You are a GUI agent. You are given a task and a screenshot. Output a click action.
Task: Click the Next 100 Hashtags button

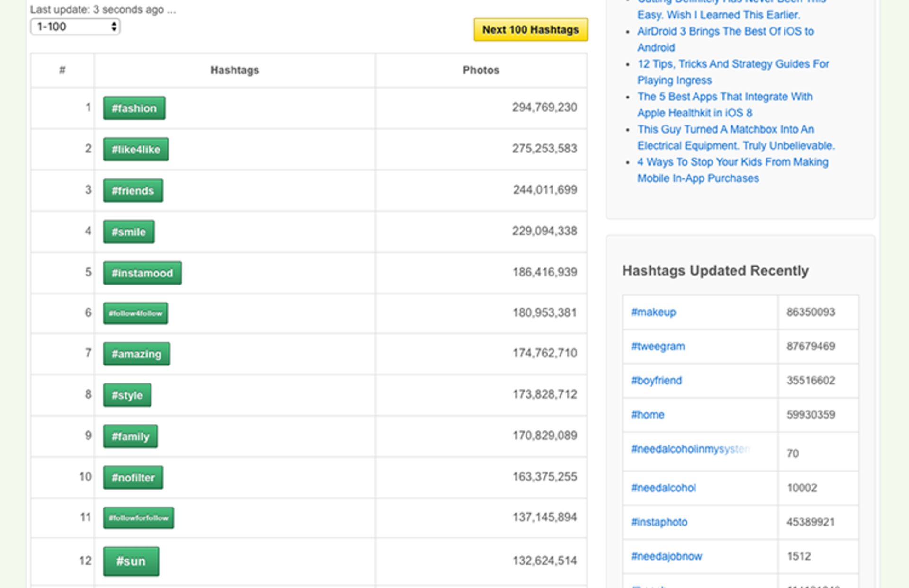point(530,30)
